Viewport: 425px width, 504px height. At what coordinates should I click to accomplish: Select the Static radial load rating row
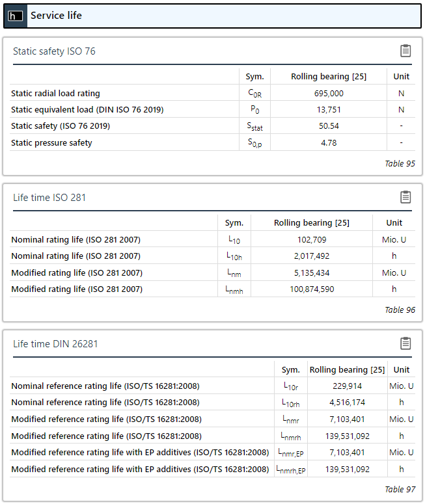[212, 93]
